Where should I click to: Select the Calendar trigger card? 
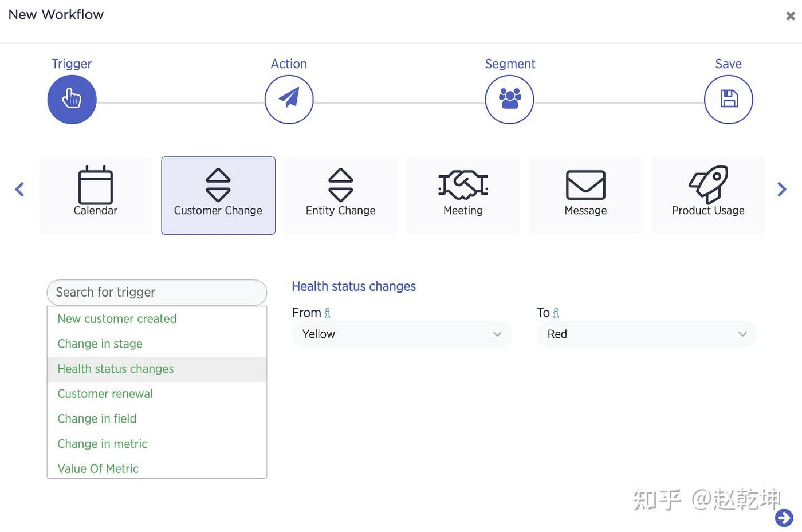coord(96,195)
